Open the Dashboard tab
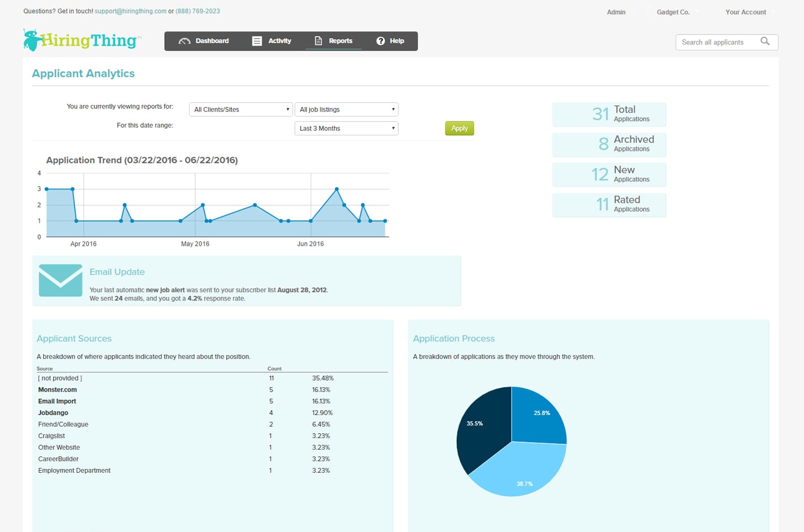This screenshot has width=804, height=532. coord(203,41)
